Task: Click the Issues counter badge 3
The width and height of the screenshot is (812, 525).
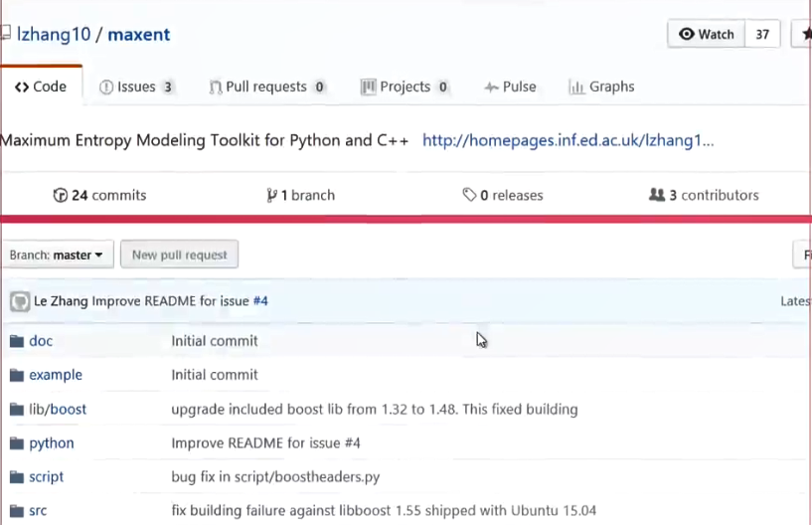Action: tap(168, 87)
